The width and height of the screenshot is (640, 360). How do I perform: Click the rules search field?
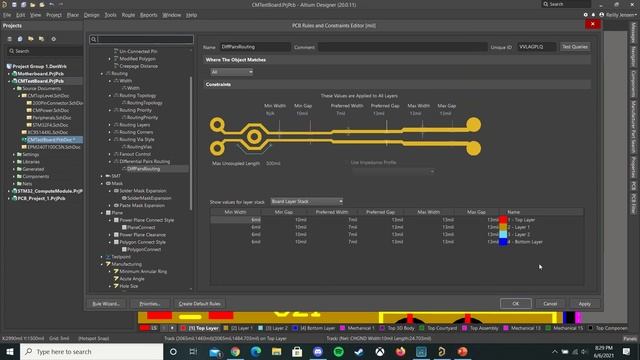pyautogui.click(x=141, y=39)
